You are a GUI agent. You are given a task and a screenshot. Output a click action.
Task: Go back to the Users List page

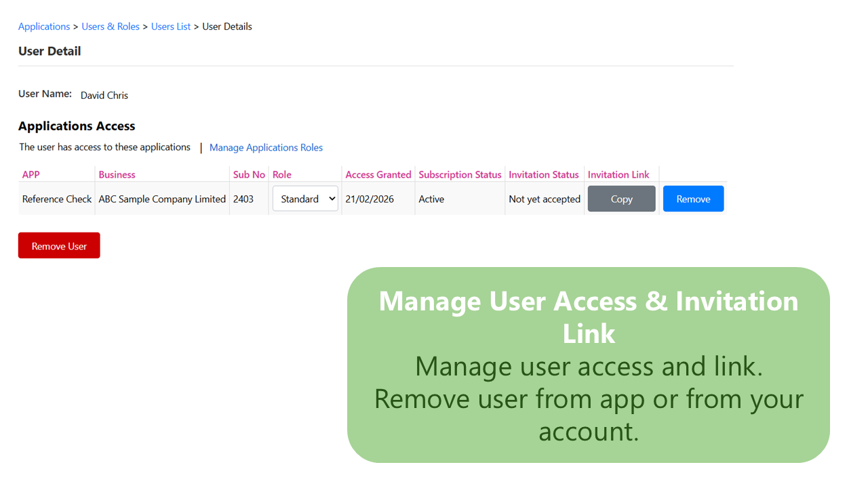point(170,26)
